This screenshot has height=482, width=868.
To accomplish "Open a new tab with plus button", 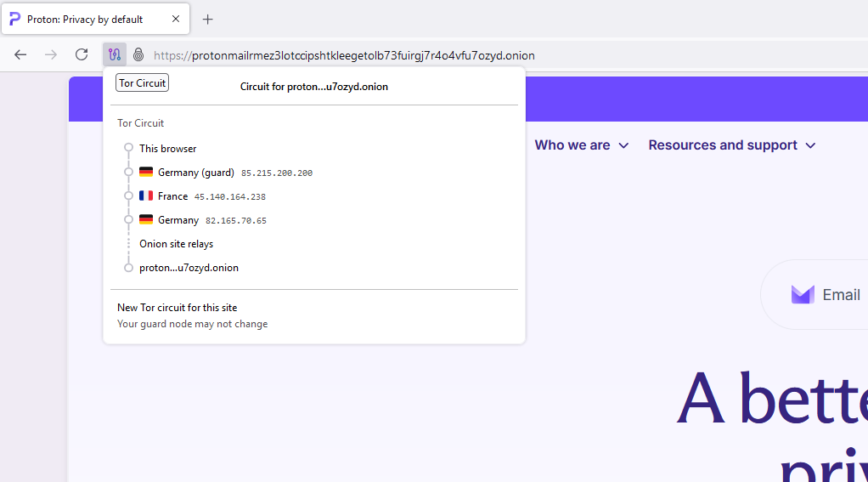I will 207,20.
